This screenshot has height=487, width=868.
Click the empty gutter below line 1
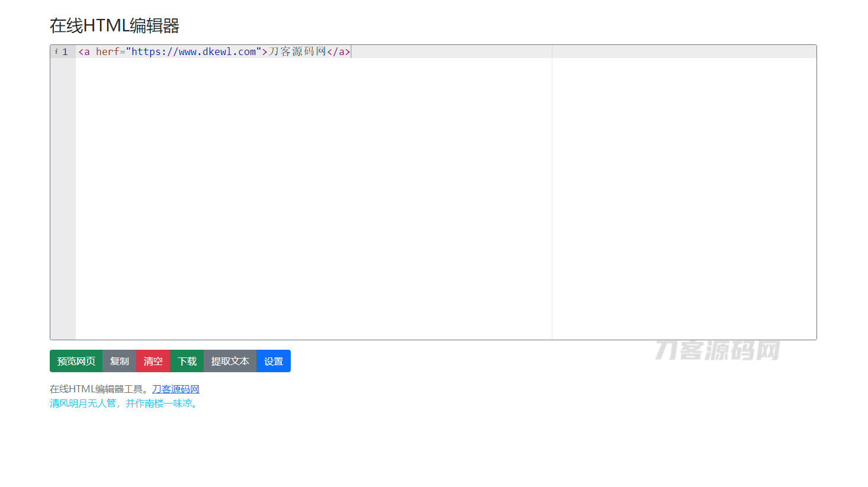click(x=63, y=195)
